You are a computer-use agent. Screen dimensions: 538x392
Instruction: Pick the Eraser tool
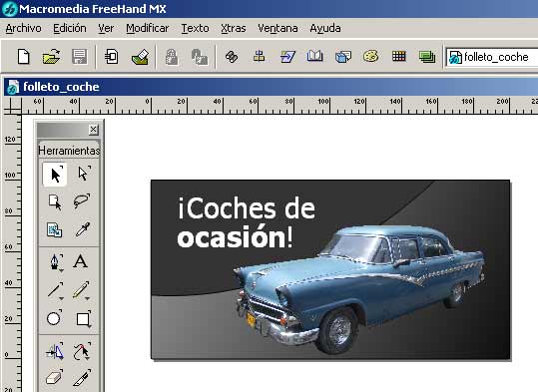(54, 377)
